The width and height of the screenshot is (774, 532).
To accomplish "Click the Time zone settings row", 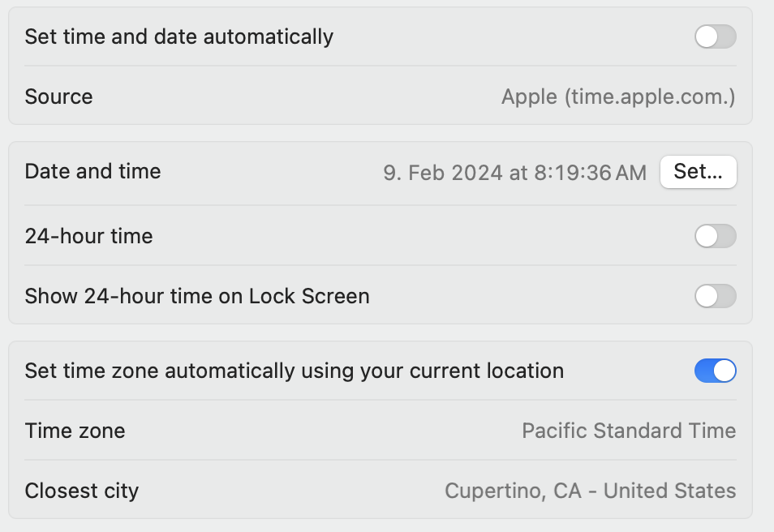I will tap(381, 431).
